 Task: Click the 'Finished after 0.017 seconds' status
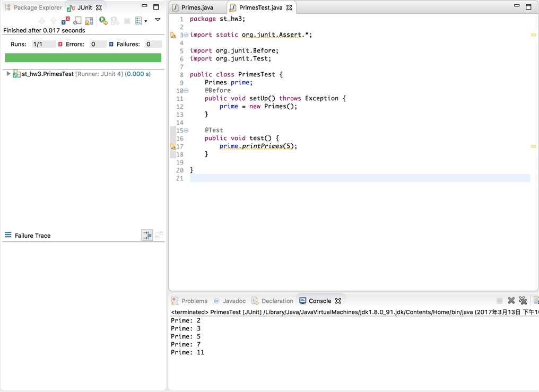[44, 30]
